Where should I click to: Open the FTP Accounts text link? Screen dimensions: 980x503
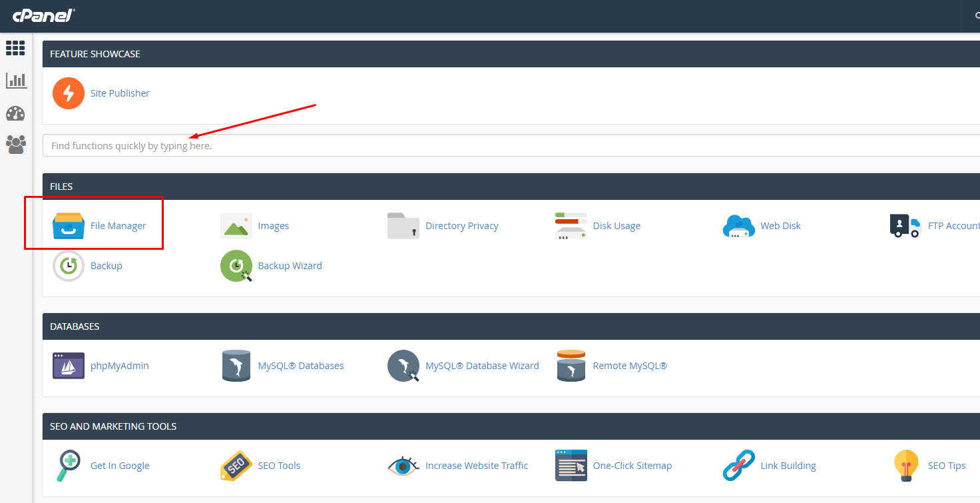click(x=953, y=226)
